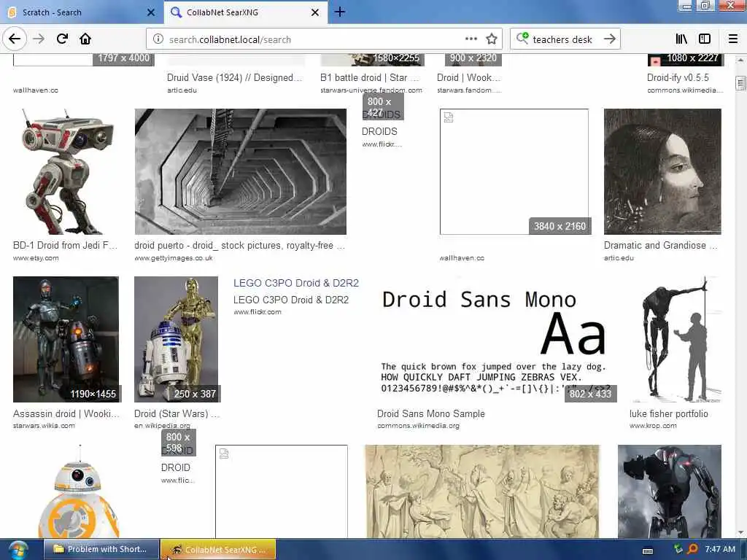Open the Assassin droid image
The height and width of the screenshot is (560, 747).
tap(66, 340)
